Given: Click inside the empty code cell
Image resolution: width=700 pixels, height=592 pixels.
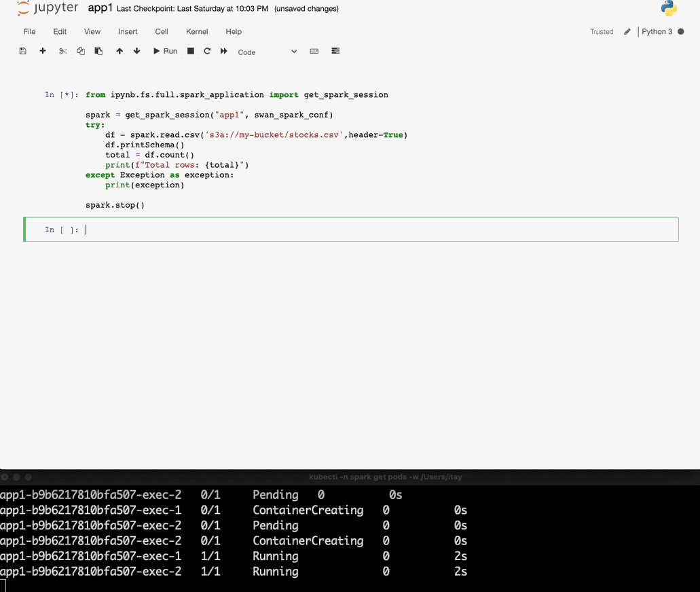Looking at the screenshot, I should point(380,230).
